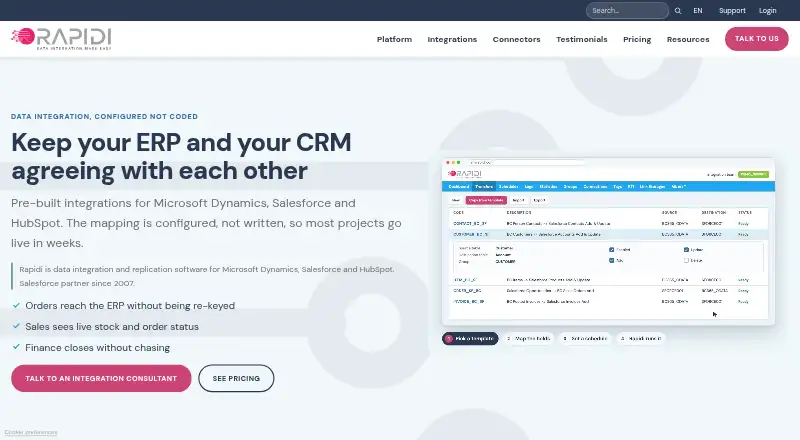Toggle the Add checkbox in demo app
Screen dimensions: 800x440
coord(612,260)
